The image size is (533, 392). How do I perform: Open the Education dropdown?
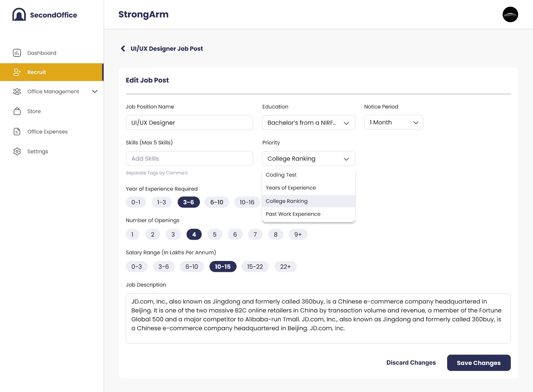(308, 123)
